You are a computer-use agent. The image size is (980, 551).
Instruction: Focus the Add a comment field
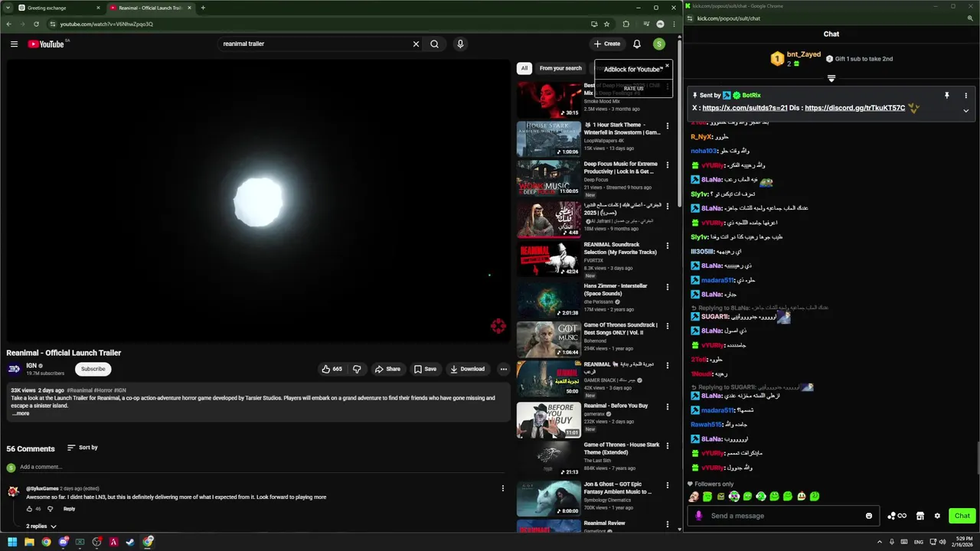(263, 467)
